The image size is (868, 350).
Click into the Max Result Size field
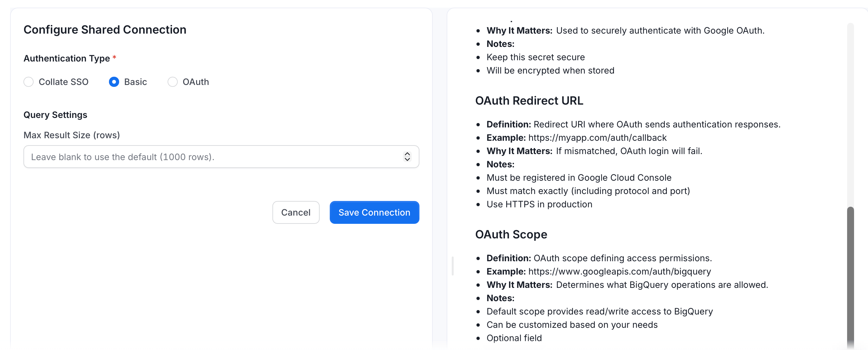[x=221, y=157]
